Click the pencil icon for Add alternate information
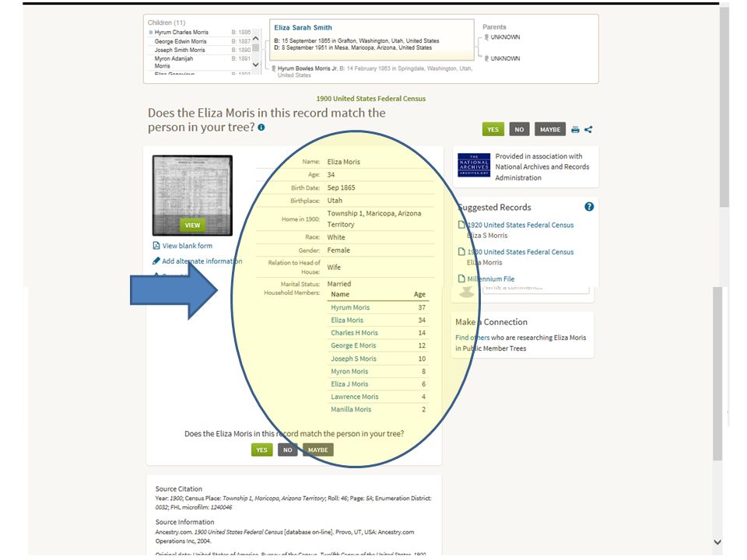The height and width of the screenshot is (560, 747). (x=156, y=261)
